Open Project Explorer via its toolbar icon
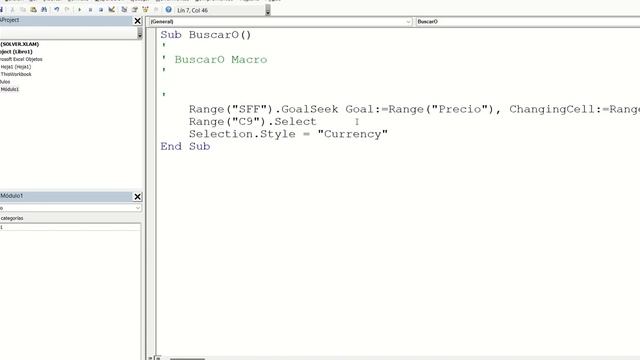This screenshot has width=640, height=360. coord(124,10)
